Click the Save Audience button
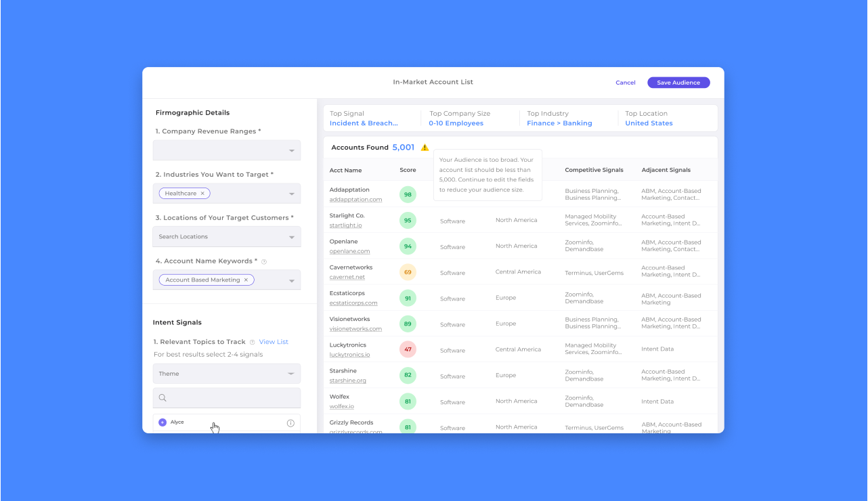Screen dimensions: 868x501 678,83
